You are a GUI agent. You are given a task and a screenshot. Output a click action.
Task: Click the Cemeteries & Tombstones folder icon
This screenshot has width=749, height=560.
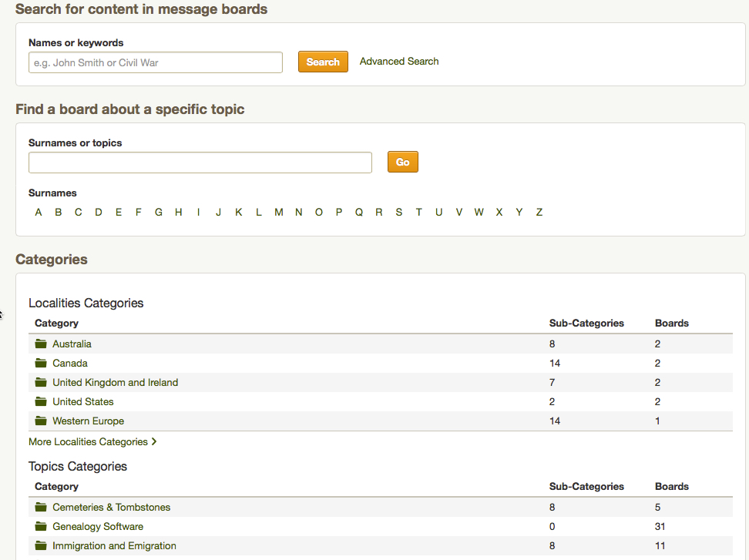pos(41,507)
